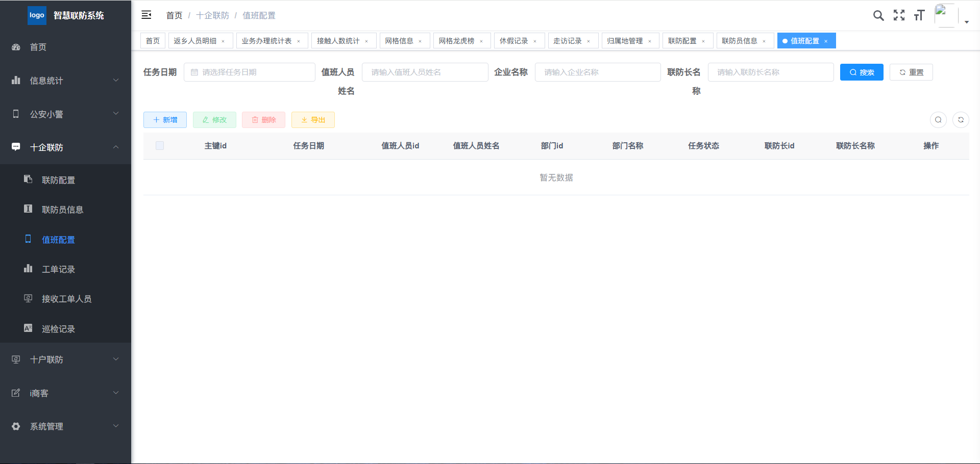Click the 任务状态 column header
Screen dimensions: 980x464
703,146
